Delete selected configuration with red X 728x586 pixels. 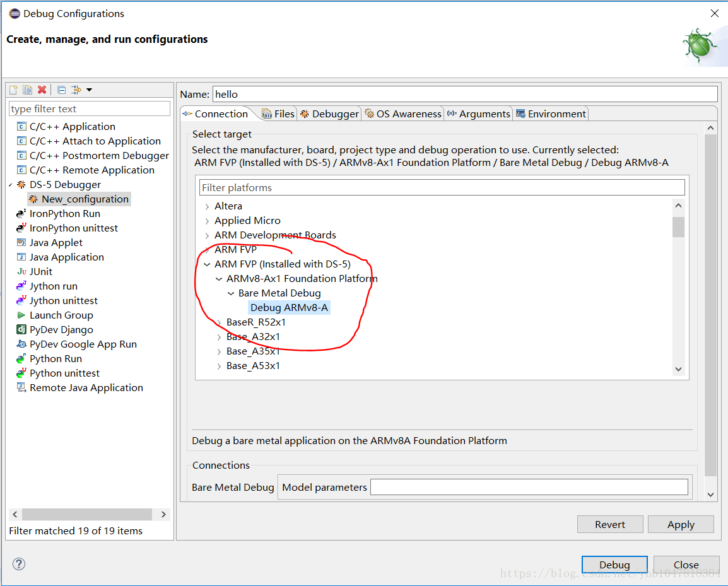(42, 90)
